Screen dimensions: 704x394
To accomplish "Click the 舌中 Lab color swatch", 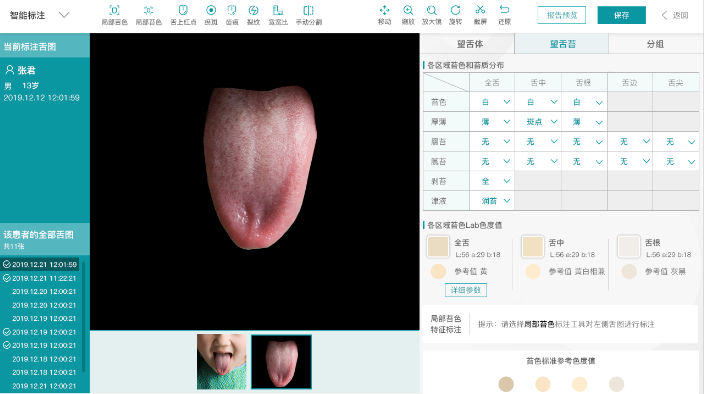I will (x=532, y=246).
